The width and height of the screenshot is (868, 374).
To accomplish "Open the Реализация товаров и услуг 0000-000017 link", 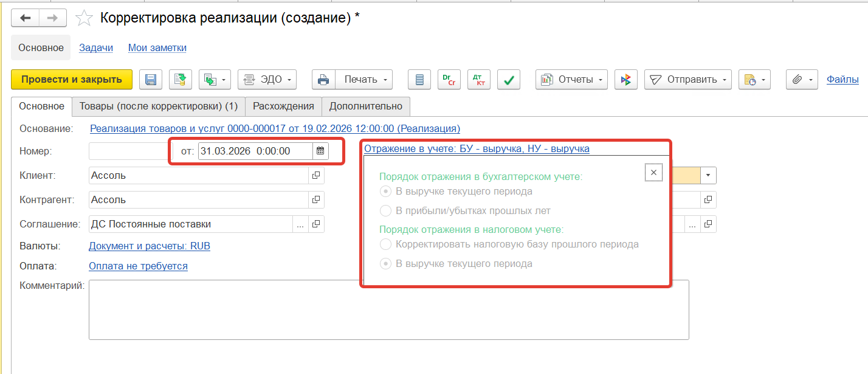I will coord(275,129).
